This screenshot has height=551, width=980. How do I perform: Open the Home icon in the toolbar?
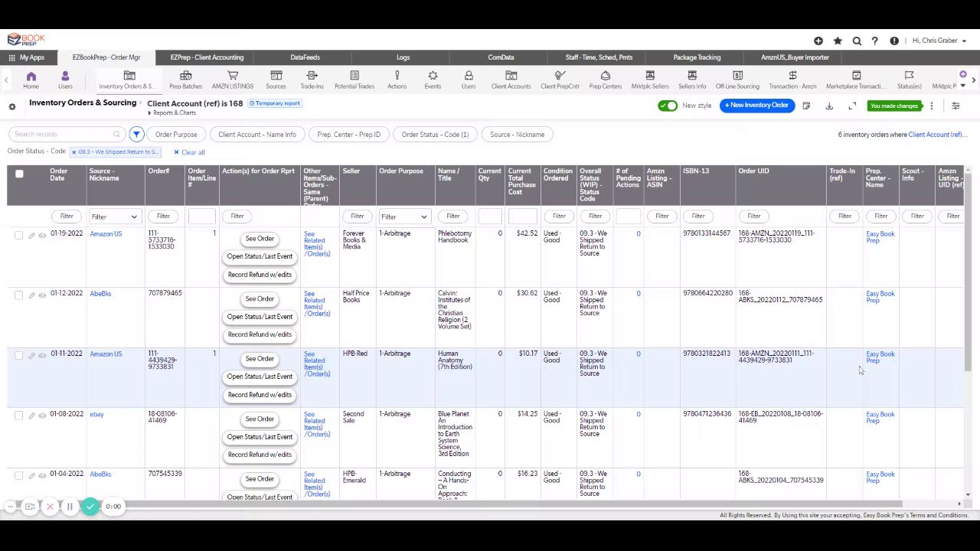31,76
